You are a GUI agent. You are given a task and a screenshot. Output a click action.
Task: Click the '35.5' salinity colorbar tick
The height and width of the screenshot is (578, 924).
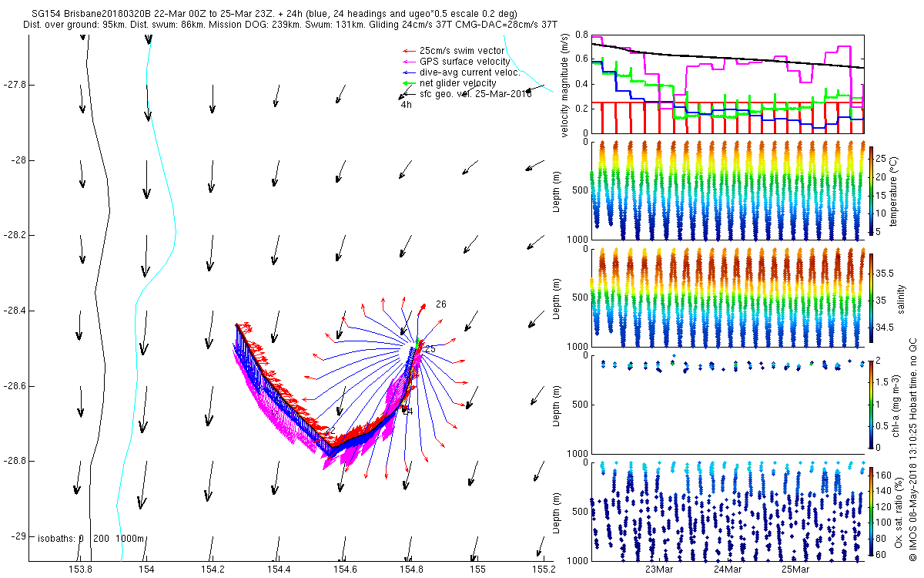885,274
